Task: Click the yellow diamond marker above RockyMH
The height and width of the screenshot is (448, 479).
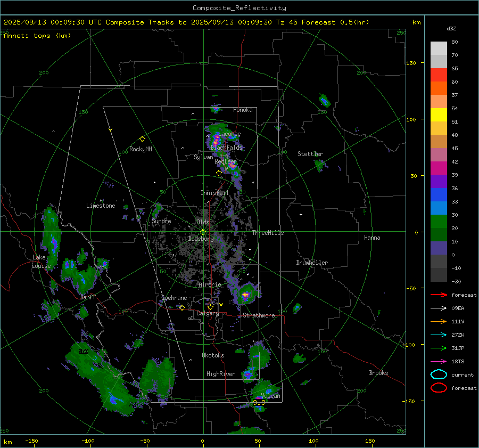Action: pos(142,139)
